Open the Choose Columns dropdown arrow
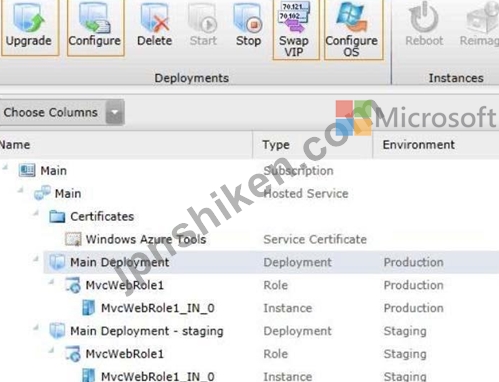Image resolution: width=499 pixels, height=382 pixels. pos(115,112)
